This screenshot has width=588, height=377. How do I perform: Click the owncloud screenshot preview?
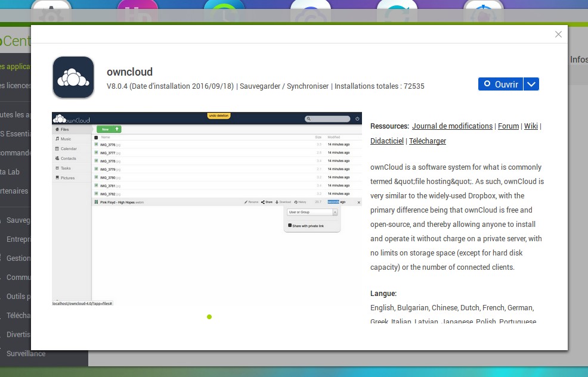(207, 209)
